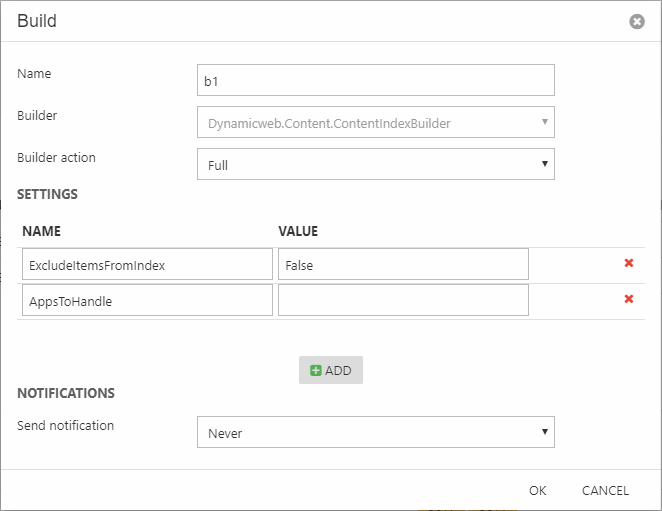
Task: Click the Builder action label
Action: tap(57, 157)
